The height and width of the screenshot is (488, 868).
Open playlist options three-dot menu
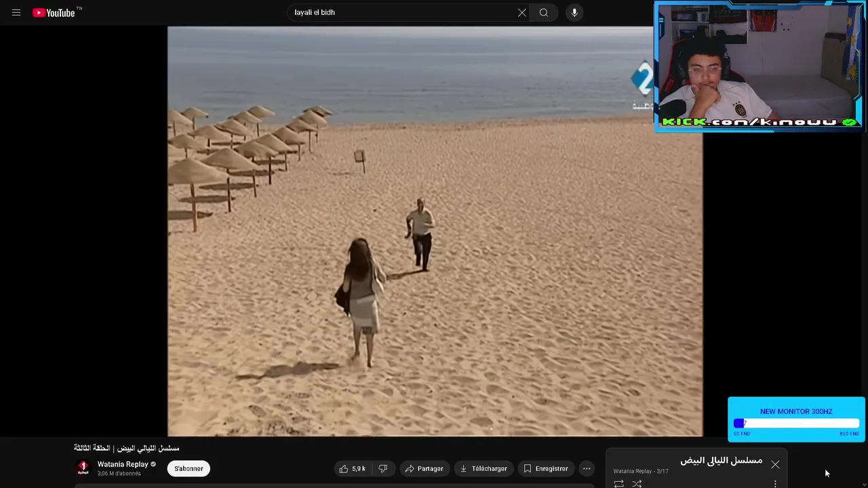[775, 483]
